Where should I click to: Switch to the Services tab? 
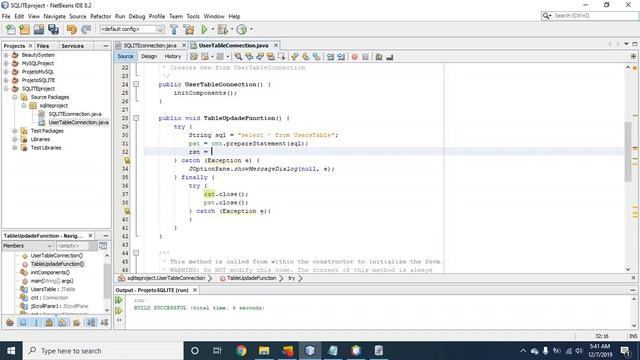click(x=73, y=46)
